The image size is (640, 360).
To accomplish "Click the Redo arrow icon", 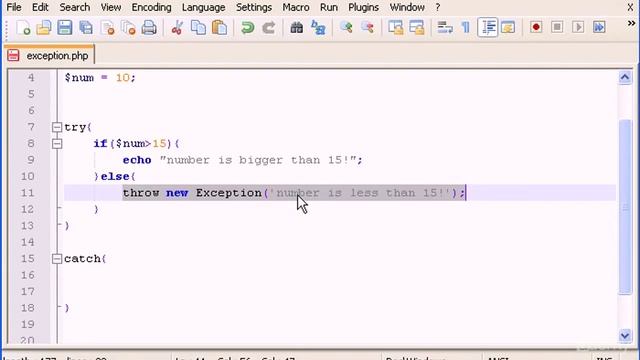I will point(269,28).
